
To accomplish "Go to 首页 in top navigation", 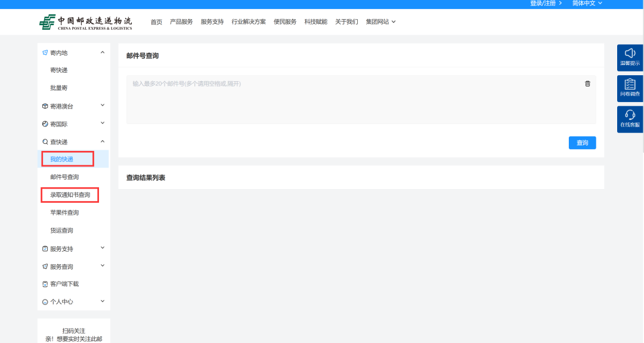I will 156,21.
